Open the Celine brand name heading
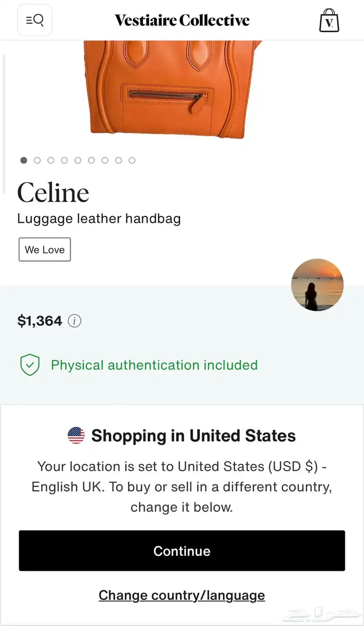Viewport: 364px width, 626px height. (x=53, y=193)
